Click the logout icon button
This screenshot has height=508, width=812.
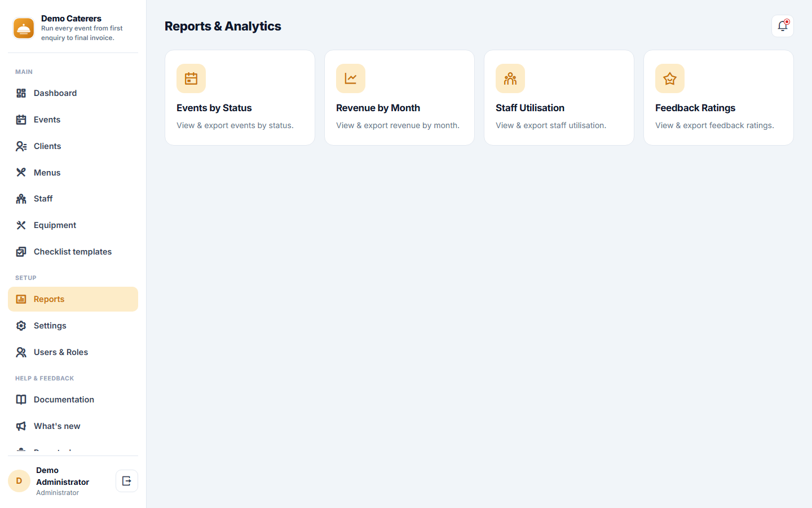point(127,481)
